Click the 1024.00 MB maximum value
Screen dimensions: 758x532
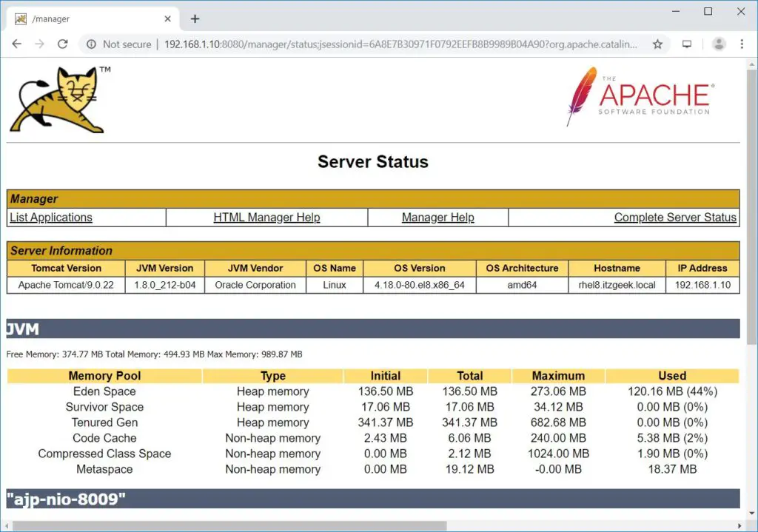558,454
